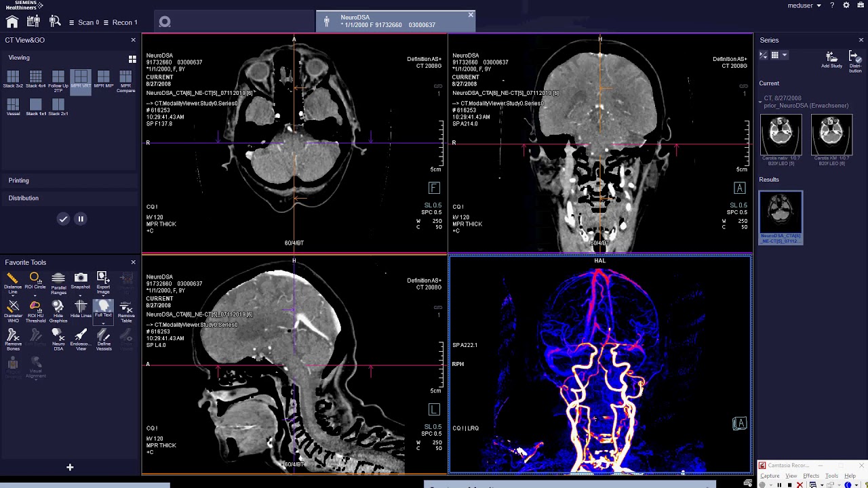This screenshot has width=868, height=488.
Task: Launch the Neuro DSA tool
Action: (x=58, y=340)
